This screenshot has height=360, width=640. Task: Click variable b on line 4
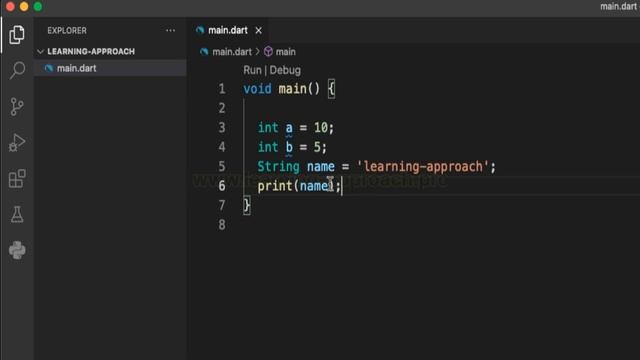pyautogui.click(x=289, y=147)
